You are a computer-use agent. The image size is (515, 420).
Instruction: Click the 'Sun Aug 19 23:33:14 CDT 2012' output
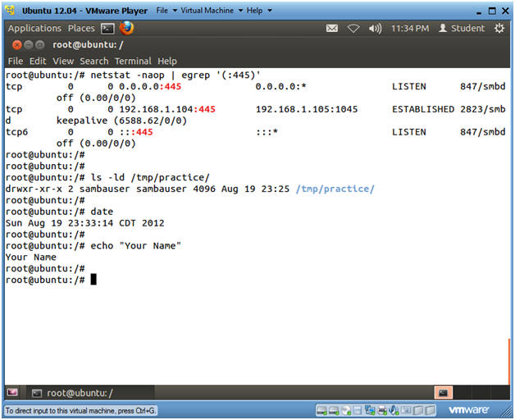point(84,223)
